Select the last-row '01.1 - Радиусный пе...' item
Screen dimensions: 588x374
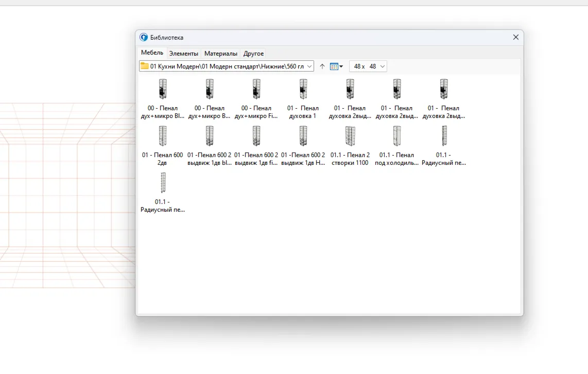[x=162, y=193]
